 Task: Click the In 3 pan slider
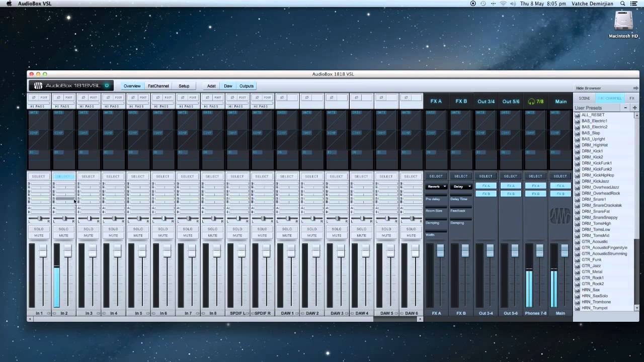coord(89,219)
